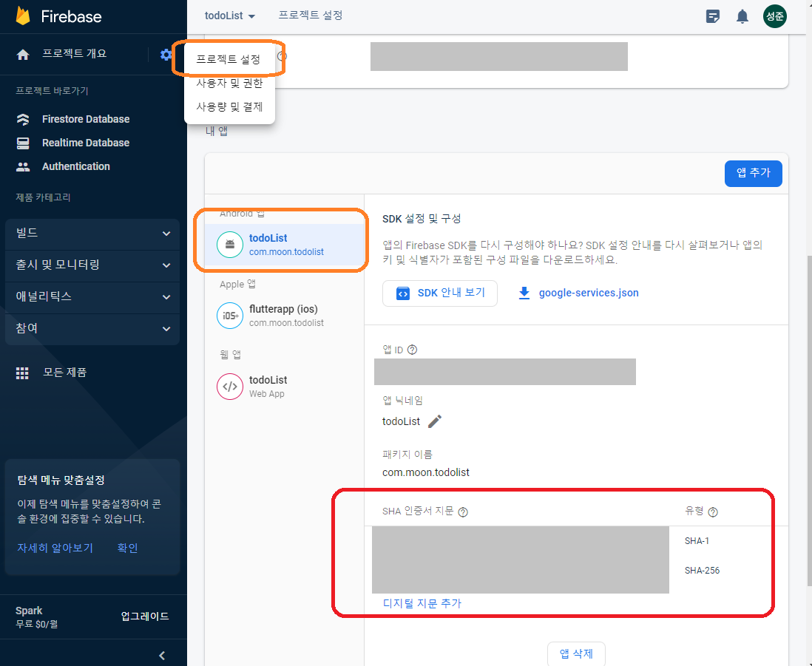Expand the 출시 및 모니터링 category
Viewport: 812px width, 666px height.
click(x=92, y=265)
